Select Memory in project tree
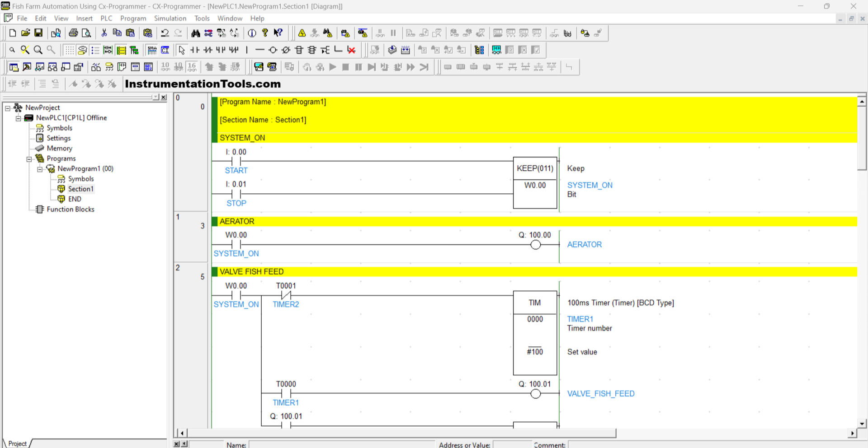Viewport: 868px width, 448px height. pos(59,148)
